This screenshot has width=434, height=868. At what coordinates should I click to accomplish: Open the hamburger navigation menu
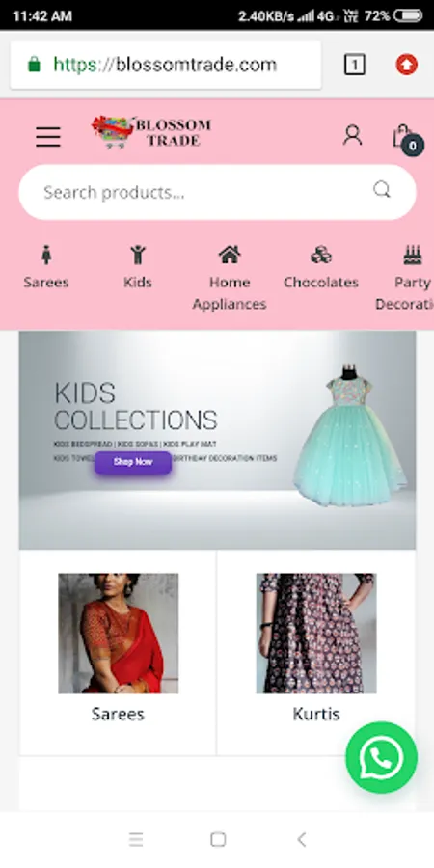click(48, 136)
